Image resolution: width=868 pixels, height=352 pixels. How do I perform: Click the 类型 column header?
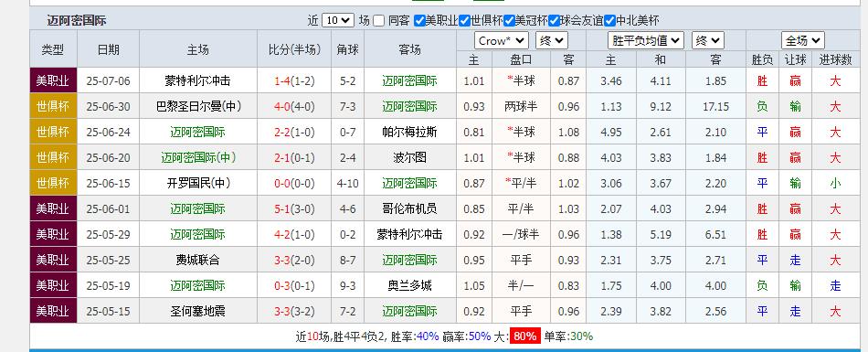[x=53, y=49]
